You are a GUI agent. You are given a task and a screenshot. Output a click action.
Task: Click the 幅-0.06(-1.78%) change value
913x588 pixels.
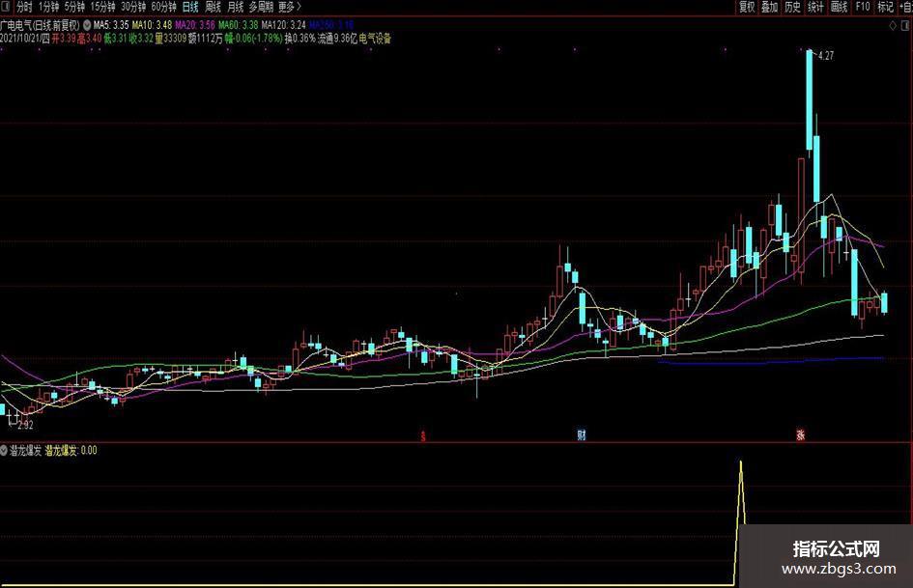253,39
